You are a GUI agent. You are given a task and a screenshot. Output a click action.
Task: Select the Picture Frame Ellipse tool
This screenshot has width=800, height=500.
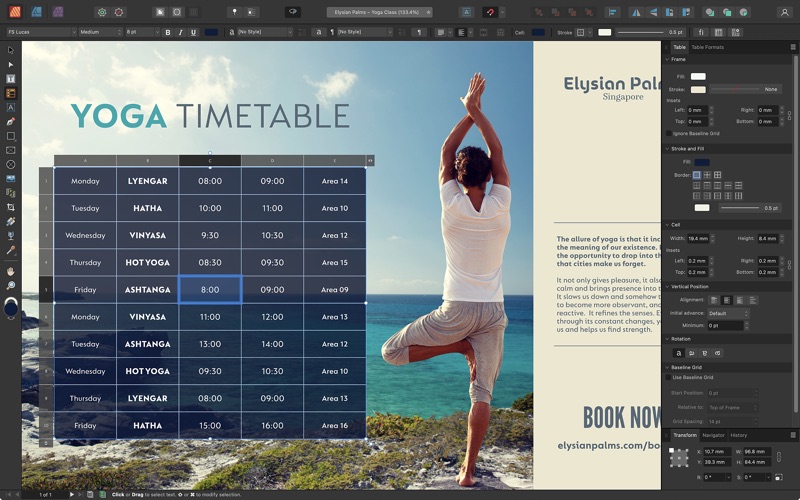click(11, 165)
